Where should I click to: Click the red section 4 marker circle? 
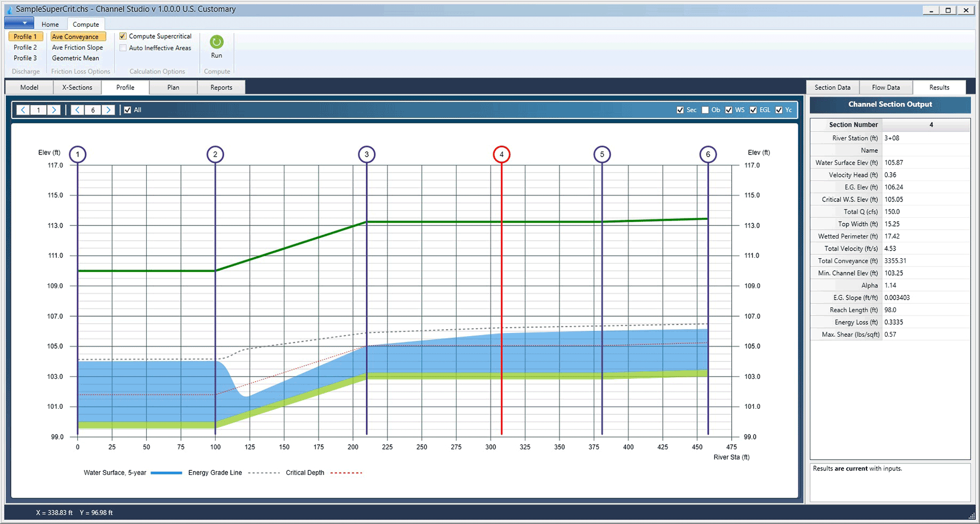pos(501,154)
